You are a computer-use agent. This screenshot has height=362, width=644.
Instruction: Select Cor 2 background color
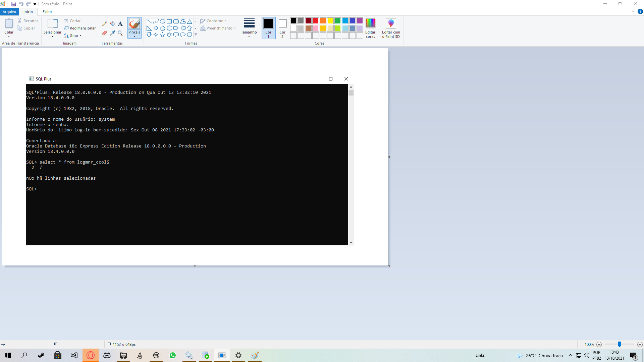pyautogui.click(x=282, y=28)
